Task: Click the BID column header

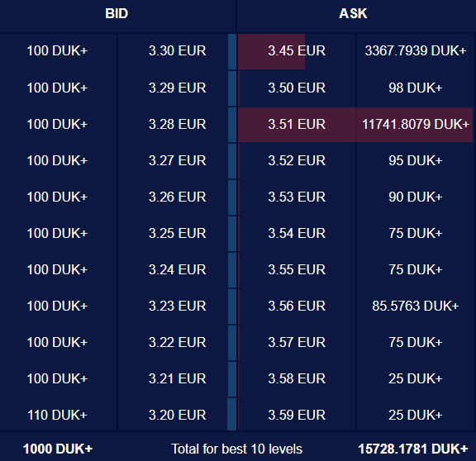Action: pos(117,14)
